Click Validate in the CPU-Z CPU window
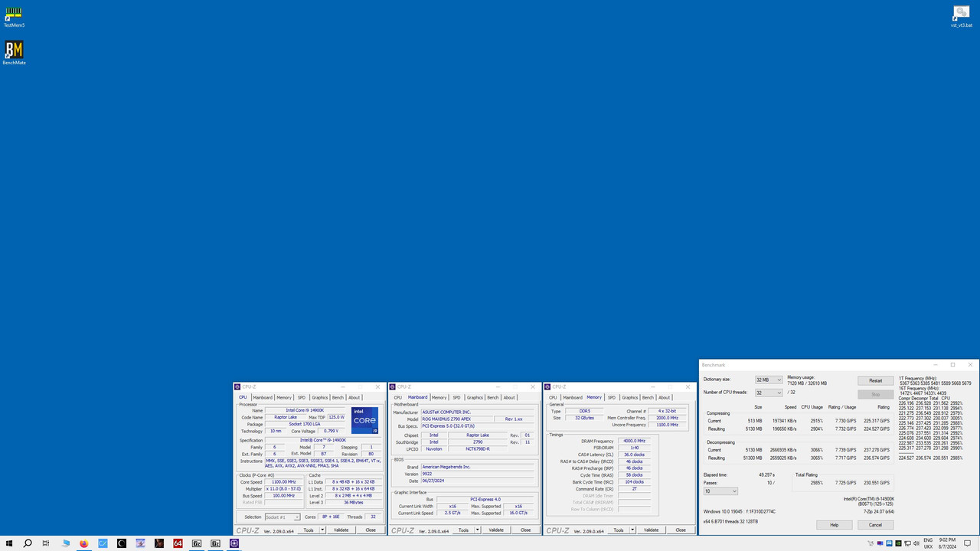 (x=341, y=530)
